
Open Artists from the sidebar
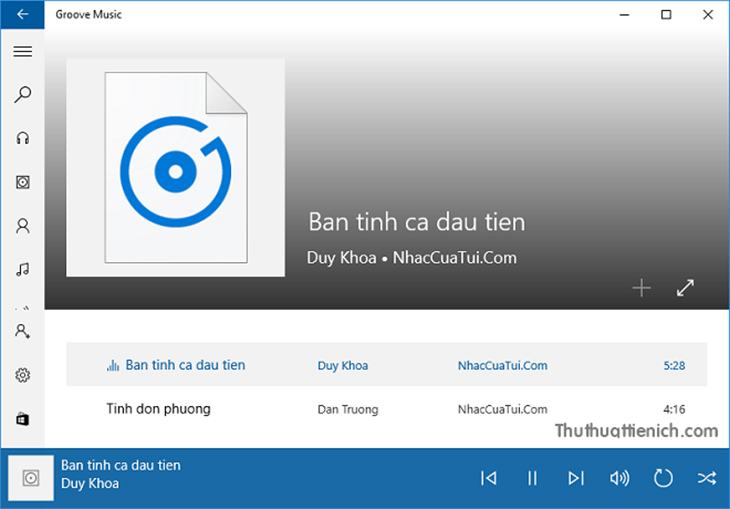pyautogui.click(x=22, y=226)
